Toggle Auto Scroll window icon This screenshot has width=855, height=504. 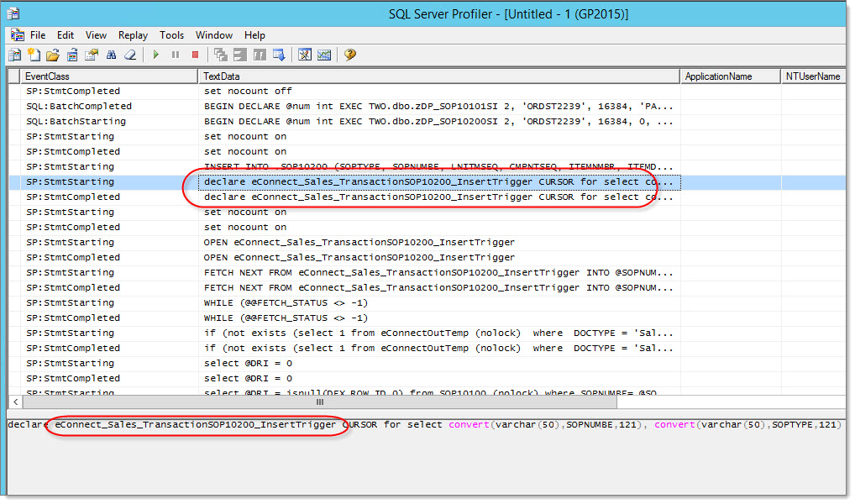279,55
